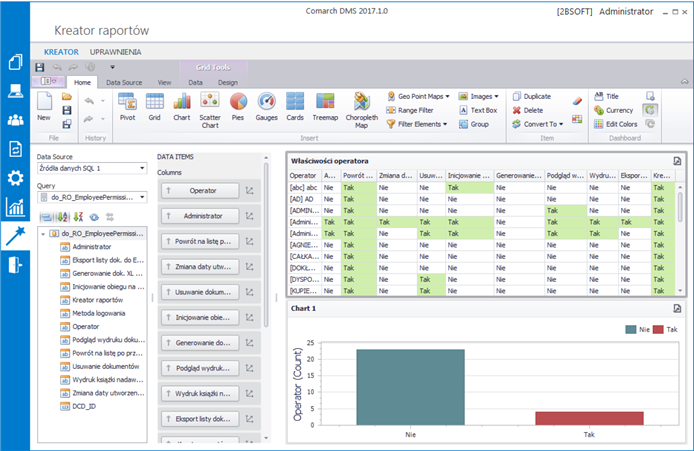The image size is (694, 451).
Task: Open options for Operator column item
Action: [250, 191]
